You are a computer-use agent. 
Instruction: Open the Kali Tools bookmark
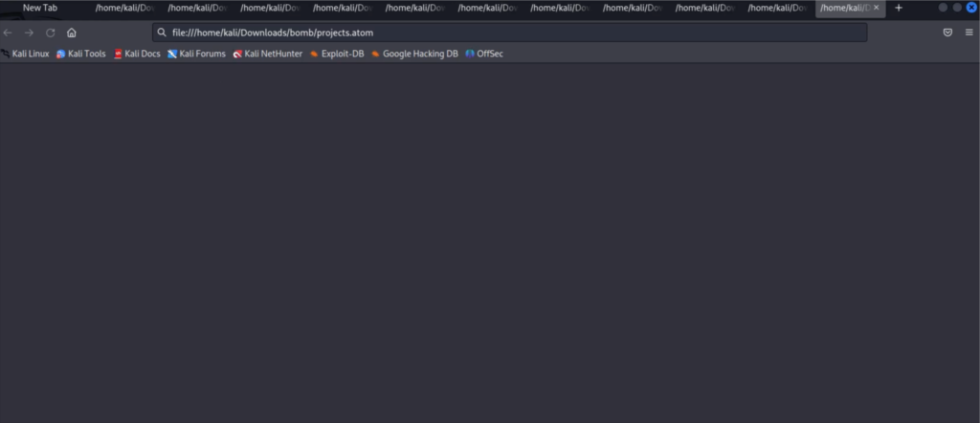click(81, 54)
